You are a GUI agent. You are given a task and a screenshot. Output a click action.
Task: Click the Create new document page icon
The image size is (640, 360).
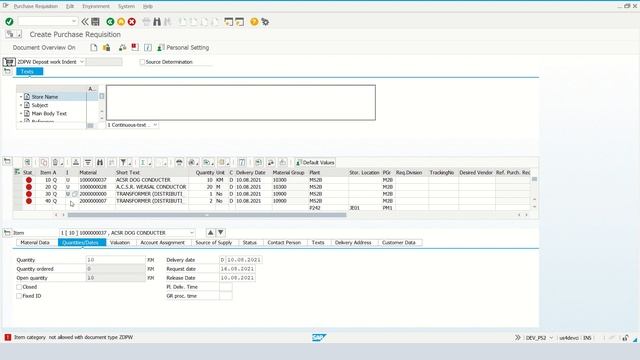click(94, 48)
